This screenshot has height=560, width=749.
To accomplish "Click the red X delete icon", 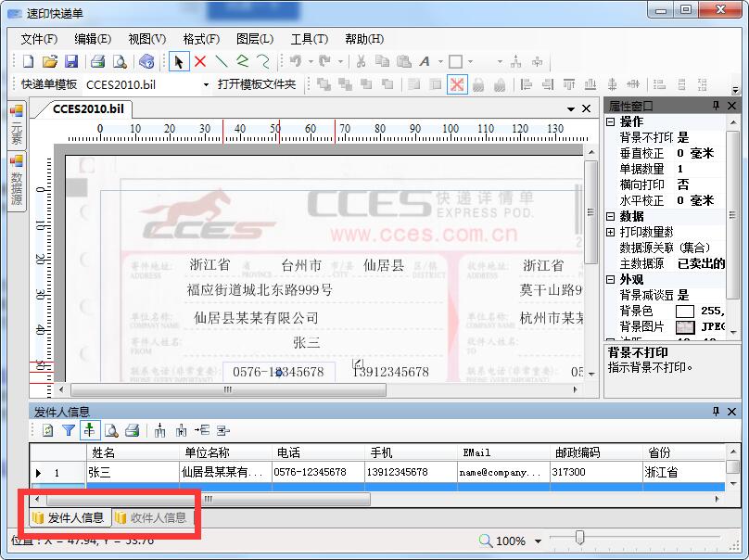I will 199,62.
